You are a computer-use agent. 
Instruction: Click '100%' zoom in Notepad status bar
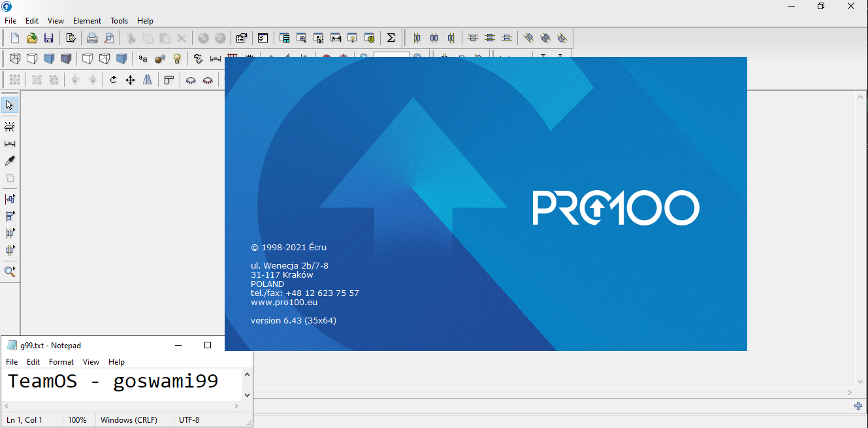point(77,420)
